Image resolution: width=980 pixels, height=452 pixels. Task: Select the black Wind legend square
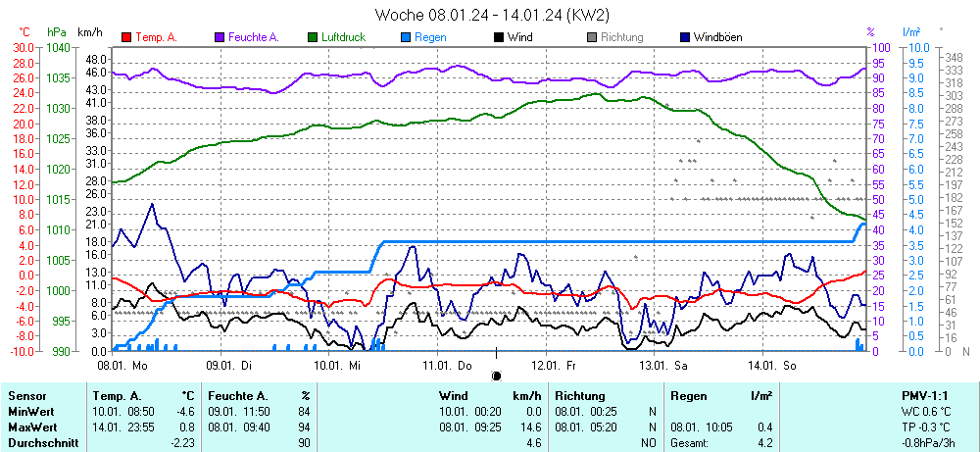point(499,37)
